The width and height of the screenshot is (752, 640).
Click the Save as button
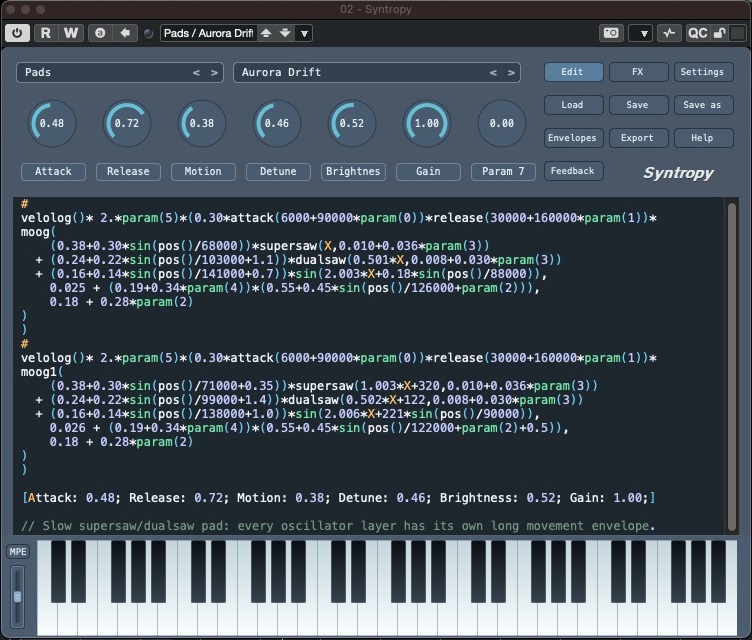coord(704,105)
